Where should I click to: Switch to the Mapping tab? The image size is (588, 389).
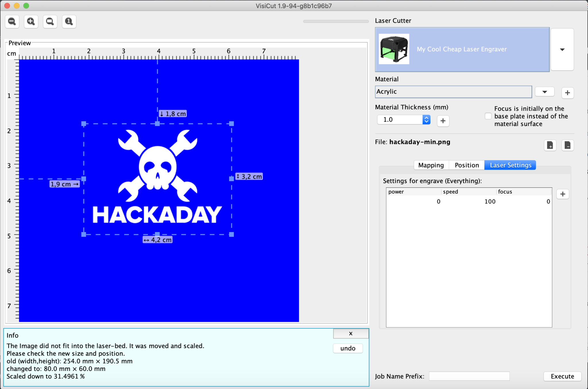tap(431, 165)
